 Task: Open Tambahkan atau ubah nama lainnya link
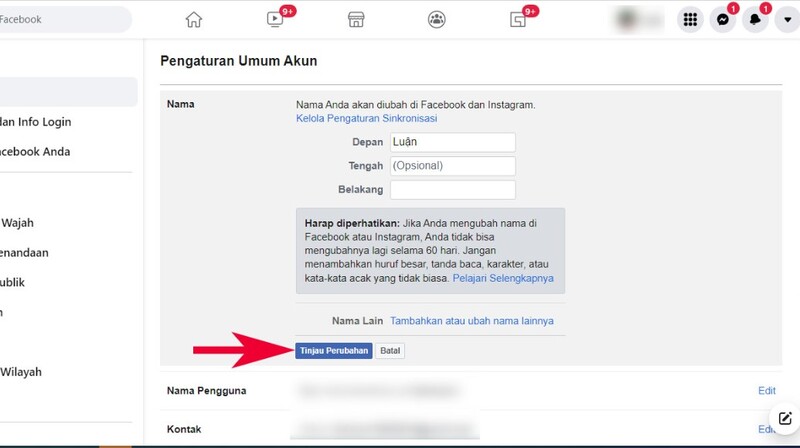(471, 321)
